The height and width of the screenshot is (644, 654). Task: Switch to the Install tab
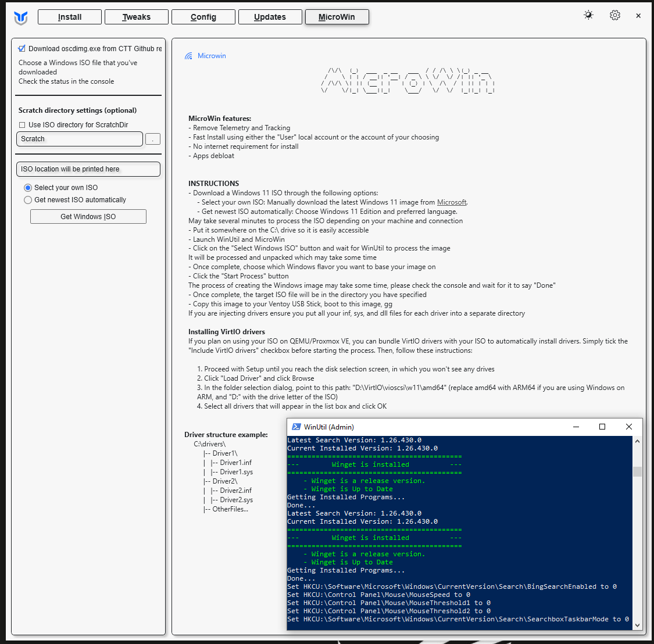tap(70, 17)
